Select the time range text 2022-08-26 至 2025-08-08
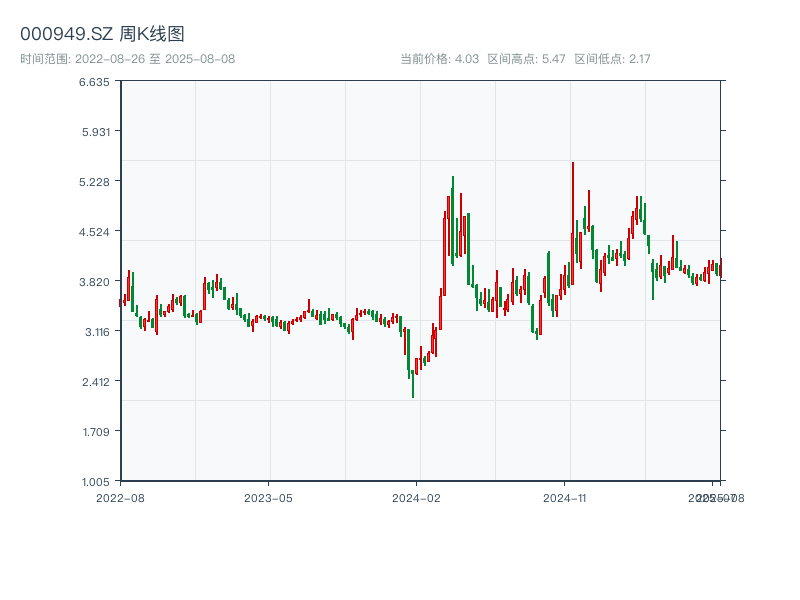This screenshot has height=600, width=800. [155, 59]
